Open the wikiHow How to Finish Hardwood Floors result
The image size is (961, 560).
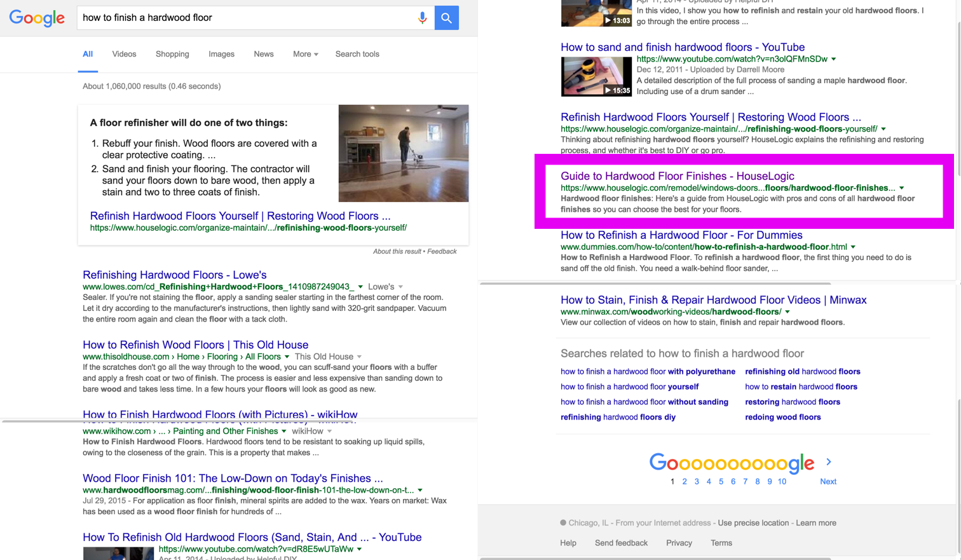coord(220,414)
